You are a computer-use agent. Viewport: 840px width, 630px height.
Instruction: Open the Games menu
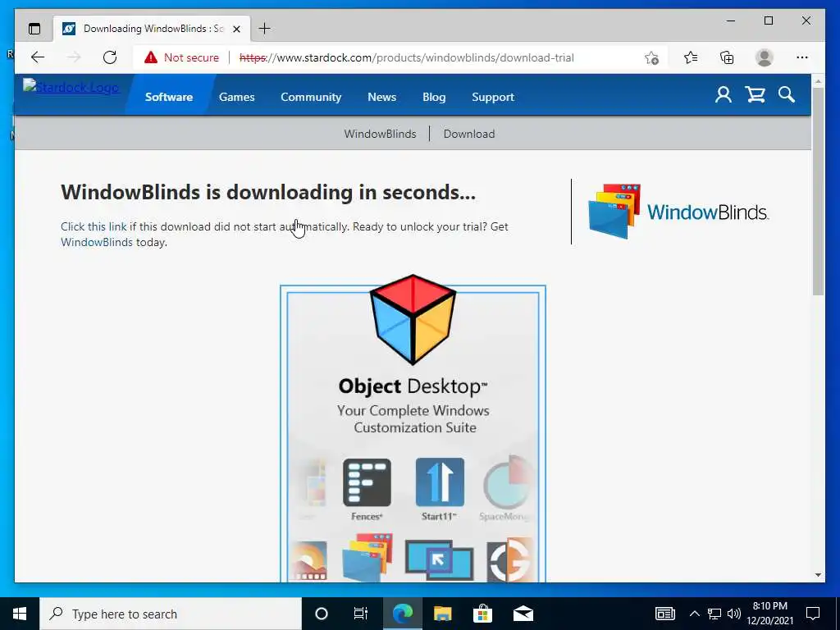pos(237,97)
